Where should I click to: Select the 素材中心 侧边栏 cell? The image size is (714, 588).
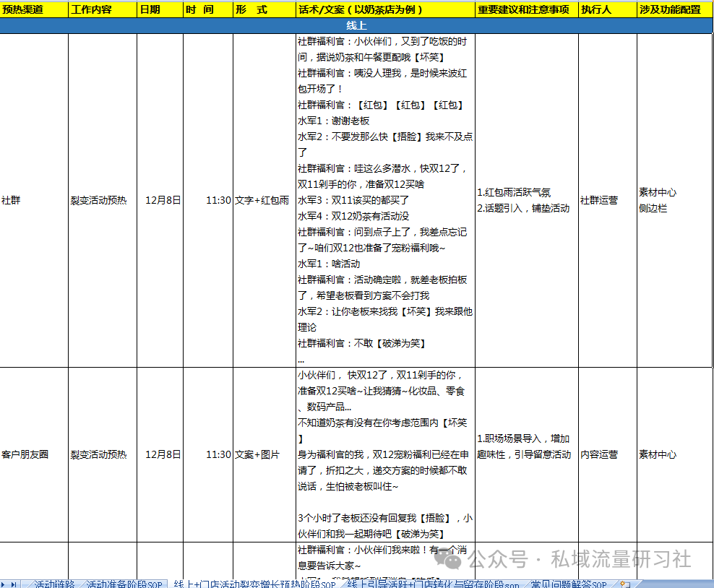[674, 200]
